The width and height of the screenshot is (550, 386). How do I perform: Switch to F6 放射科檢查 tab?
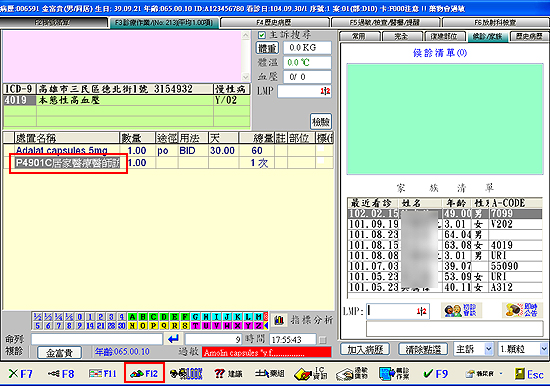pyautogui.click(x=495, y=23)
